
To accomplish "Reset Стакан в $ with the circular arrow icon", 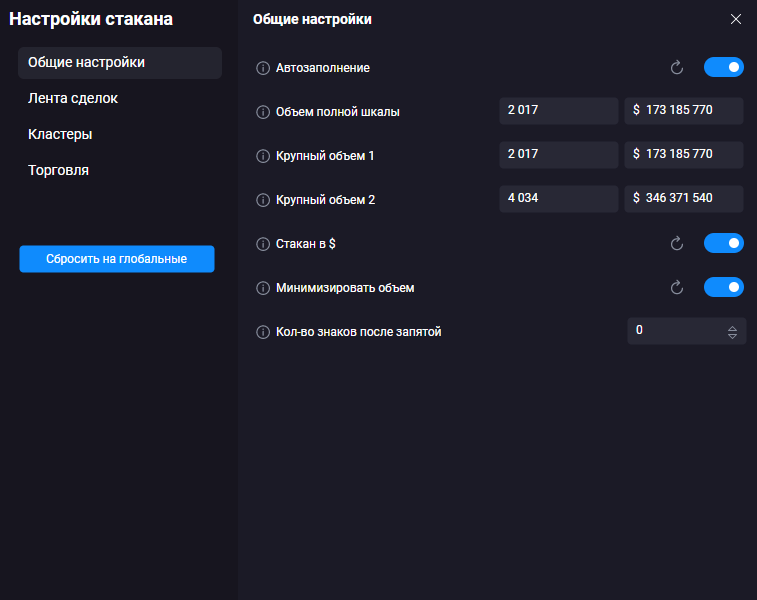I will (x=677, y=243).
